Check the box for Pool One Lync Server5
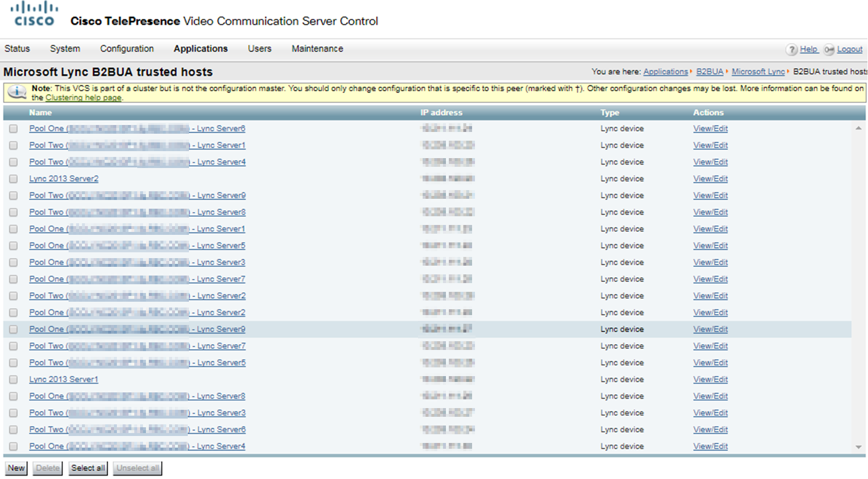This screenshot has width=868, height=479. tap(13, 246)
